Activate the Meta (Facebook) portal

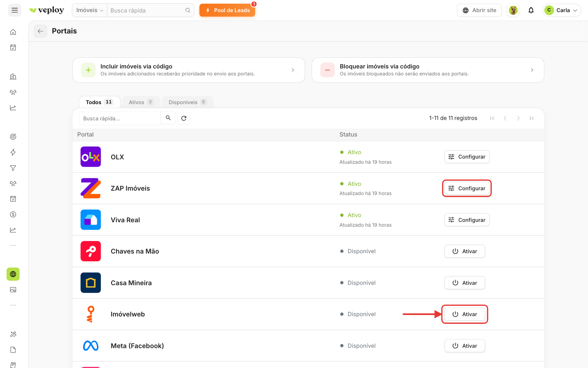pyautogui.click(x=465, y=346)
